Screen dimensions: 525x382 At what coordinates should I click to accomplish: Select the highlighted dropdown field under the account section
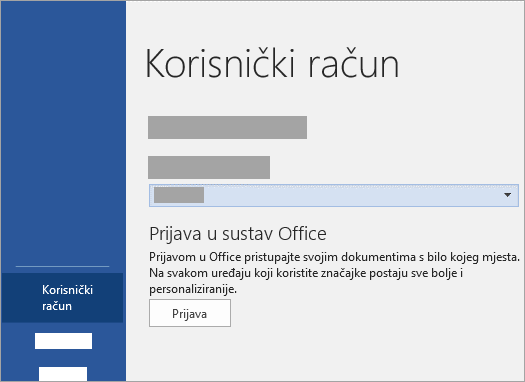[333, 195]
